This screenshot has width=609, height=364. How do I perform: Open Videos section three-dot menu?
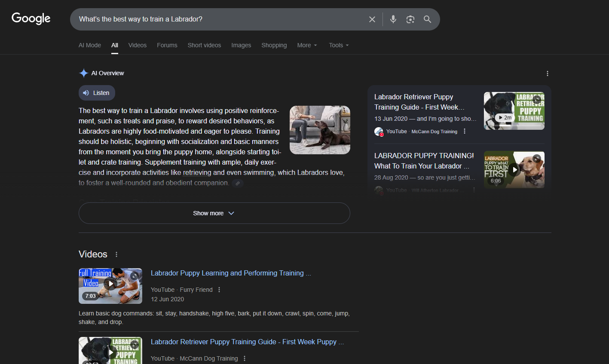pyautogui.click(x=116, y=254)
